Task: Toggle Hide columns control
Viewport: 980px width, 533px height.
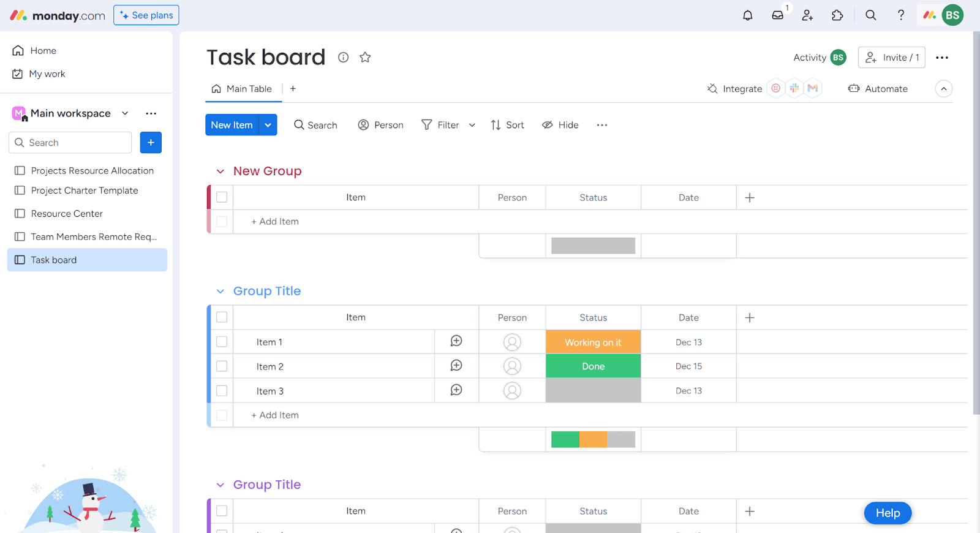Action: [x=560, y=125]
